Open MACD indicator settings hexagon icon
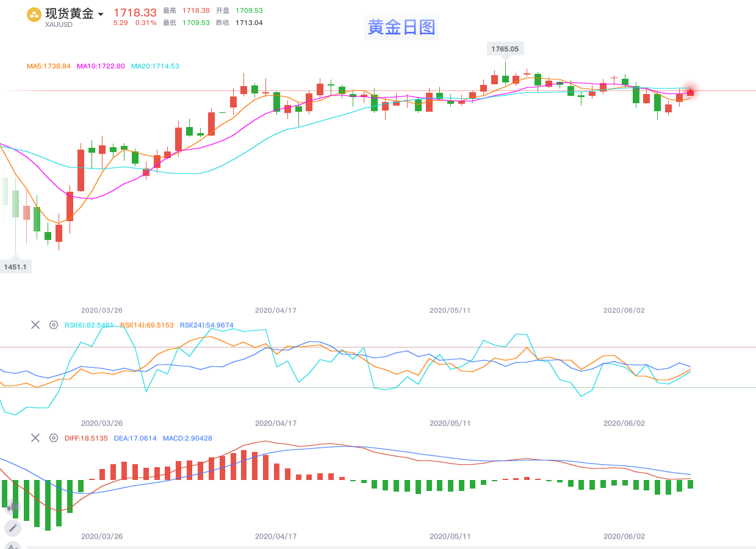Image resolution: width=756 pixels, height=549 pixels. [54, 438]
